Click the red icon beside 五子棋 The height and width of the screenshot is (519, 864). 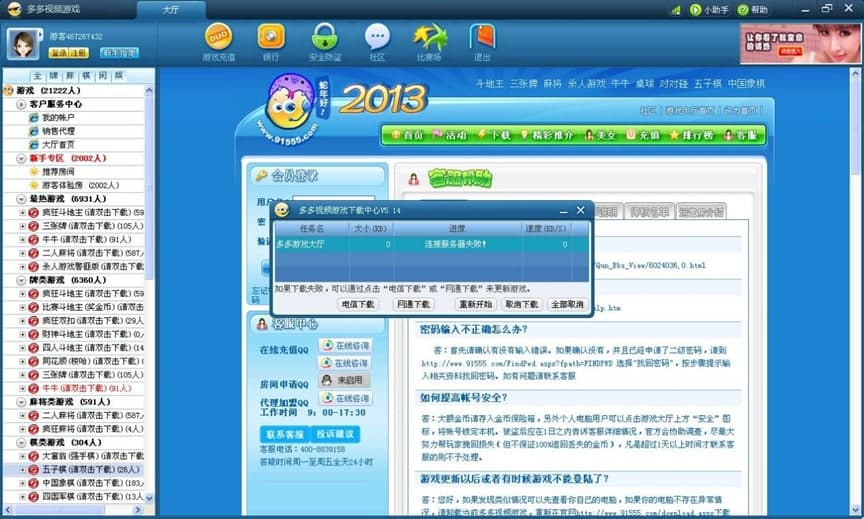point(33,469)
